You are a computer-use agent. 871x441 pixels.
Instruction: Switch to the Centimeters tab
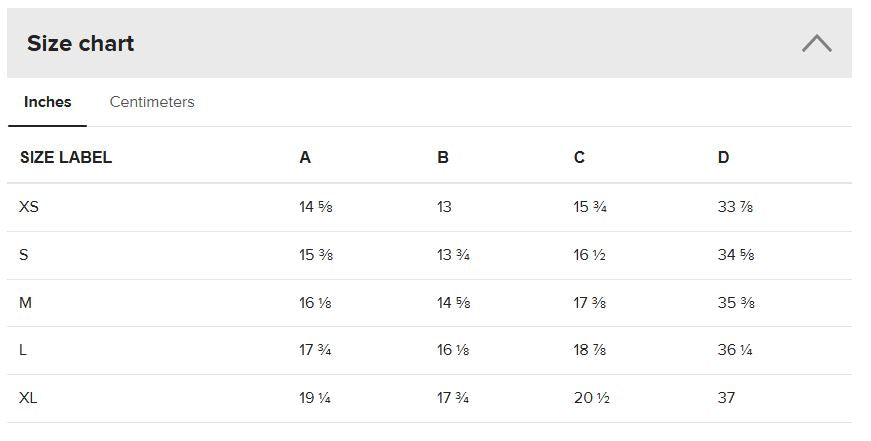[152, 102]
